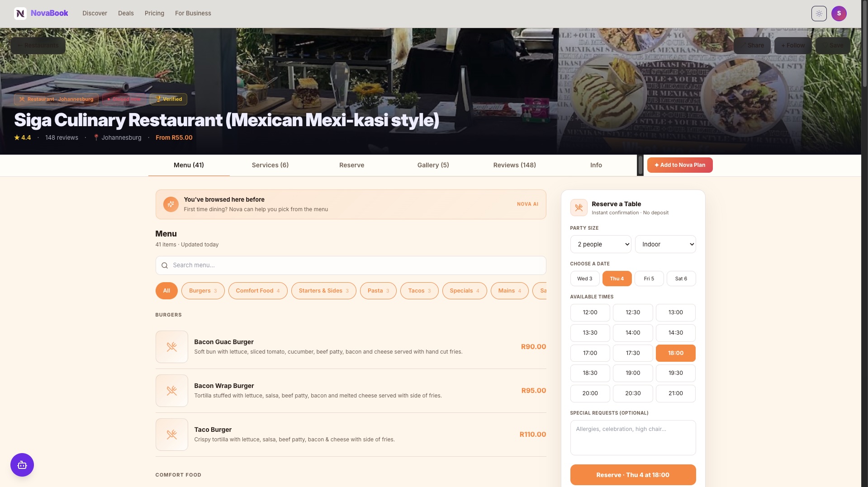The width and height of the screenshot is (868, 487).
Task: Click Reserve · Thu 4 at 18:00 button
Action: coord(633,475)
